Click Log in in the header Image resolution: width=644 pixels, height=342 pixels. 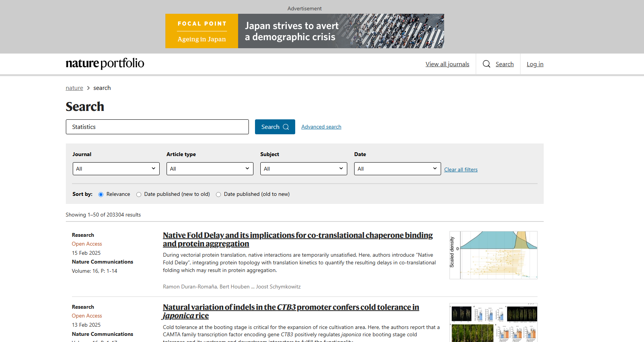click(535, 64)
